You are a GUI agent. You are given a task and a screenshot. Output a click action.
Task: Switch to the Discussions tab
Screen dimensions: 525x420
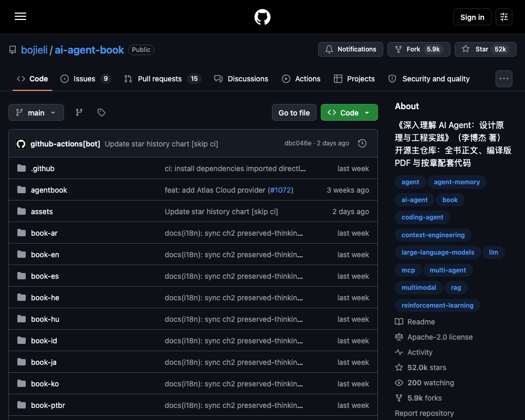tap(241, 79)
